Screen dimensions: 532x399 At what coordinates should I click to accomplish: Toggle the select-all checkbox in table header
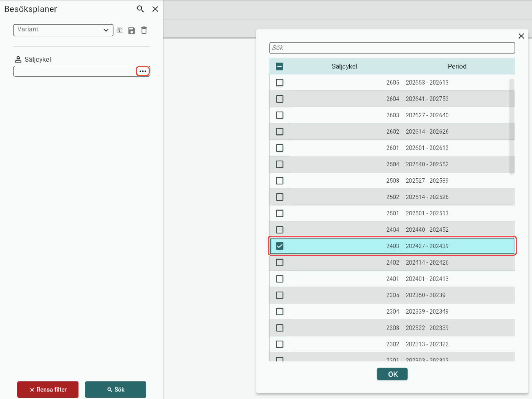point(279,66)
